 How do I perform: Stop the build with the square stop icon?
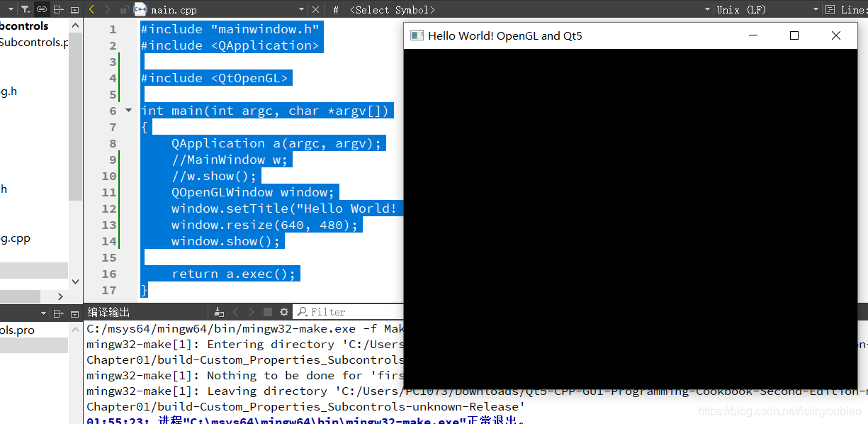[x=267, y=311]
